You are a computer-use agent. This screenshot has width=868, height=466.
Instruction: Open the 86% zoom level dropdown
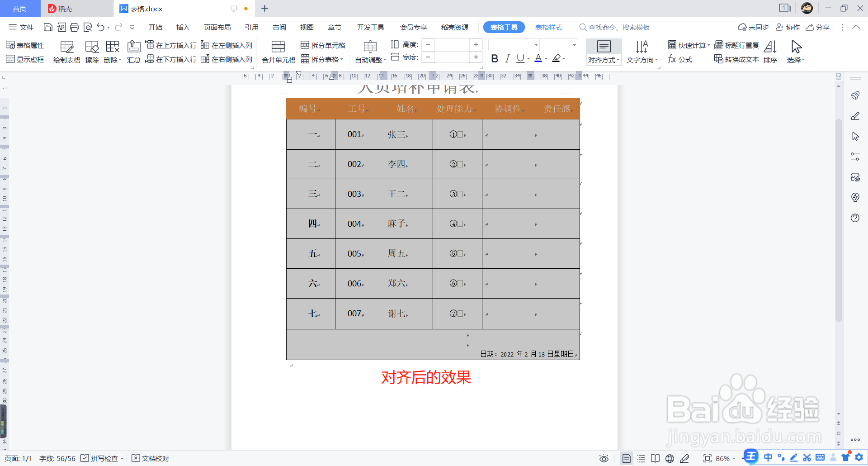[725, 458]
